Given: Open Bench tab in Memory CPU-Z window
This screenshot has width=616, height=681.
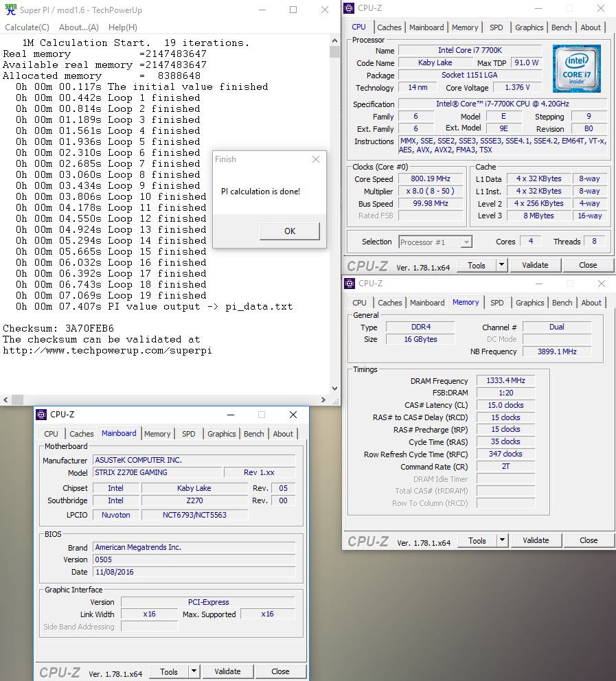Looking at the screenshot, I should (x=562, y=303).
